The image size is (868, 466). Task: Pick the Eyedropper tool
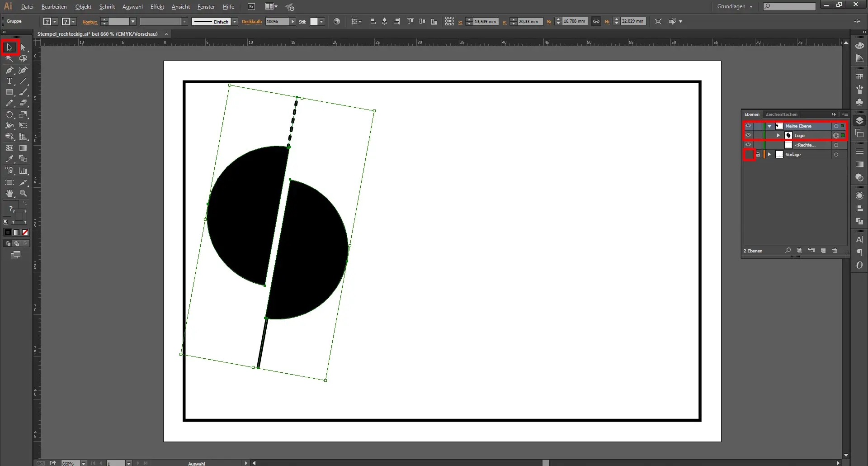(9, 159)
